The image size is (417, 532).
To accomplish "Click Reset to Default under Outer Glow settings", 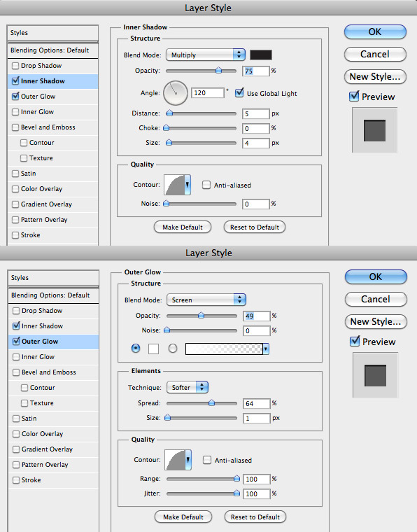I will point(255,517).
